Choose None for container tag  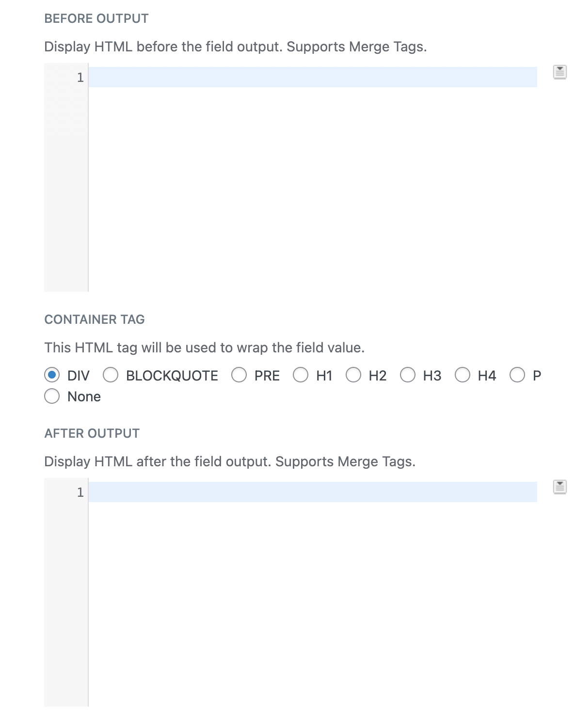coord(52,396)
